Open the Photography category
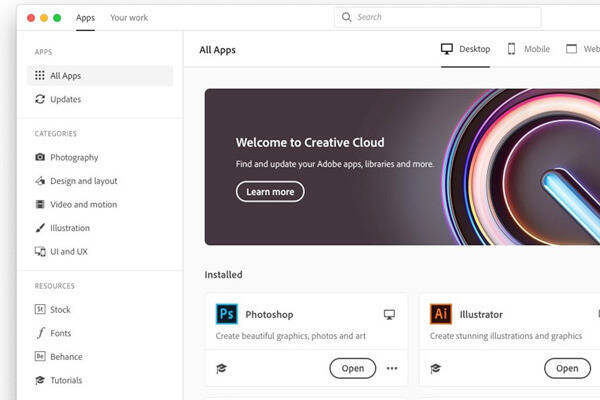This screenshot has height=400, width=600. 73,157
